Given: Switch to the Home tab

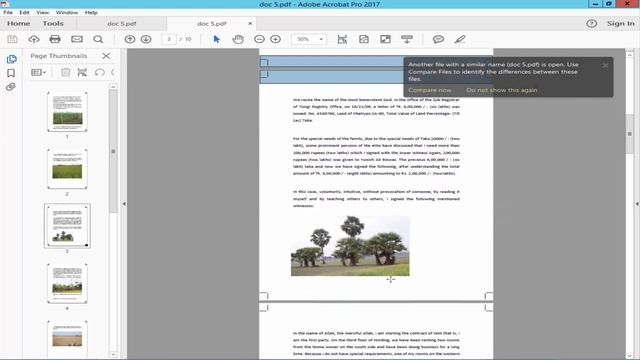Looking at the screenshot, I should (19, 24).
